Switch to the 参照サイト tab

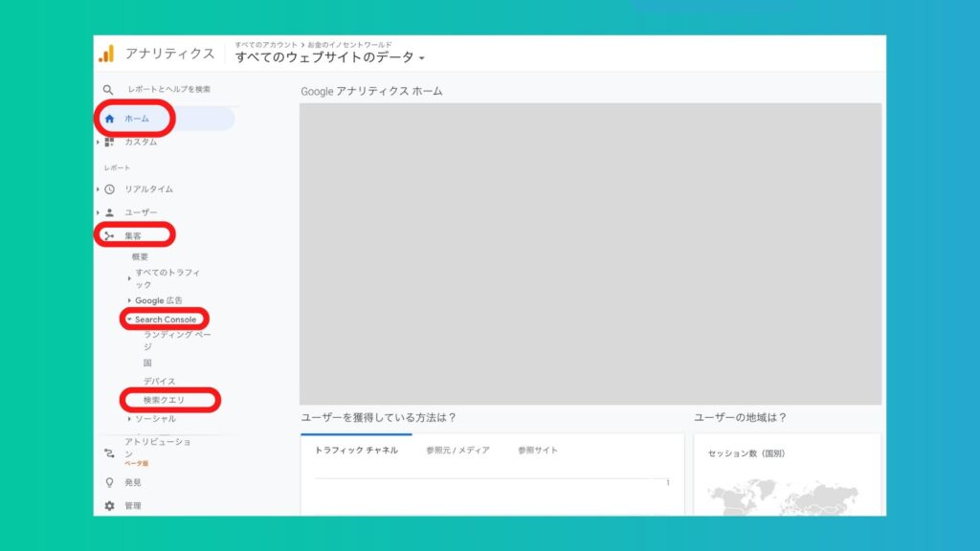pos(538,450)
